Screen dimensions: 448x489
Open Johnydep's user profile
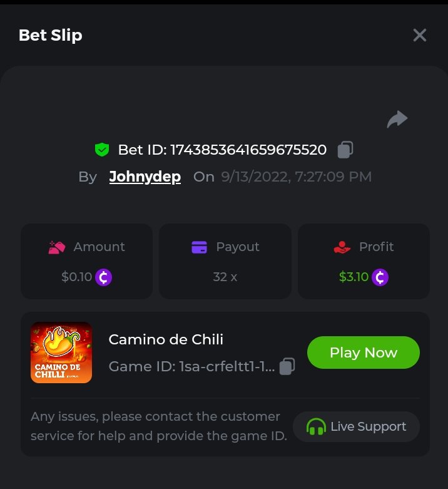[x=145, y=177]
